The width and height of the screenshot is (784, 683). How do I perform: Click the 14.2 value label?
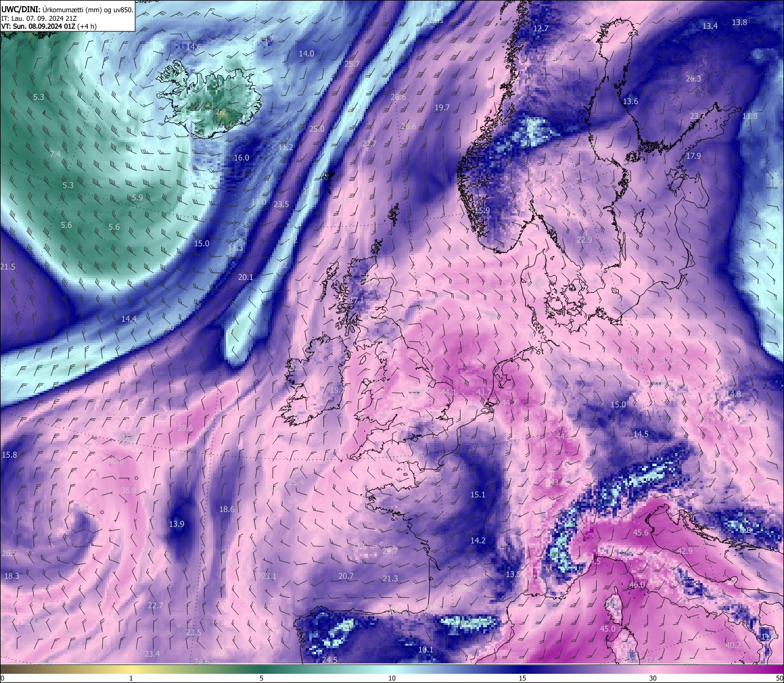[478, 541]
